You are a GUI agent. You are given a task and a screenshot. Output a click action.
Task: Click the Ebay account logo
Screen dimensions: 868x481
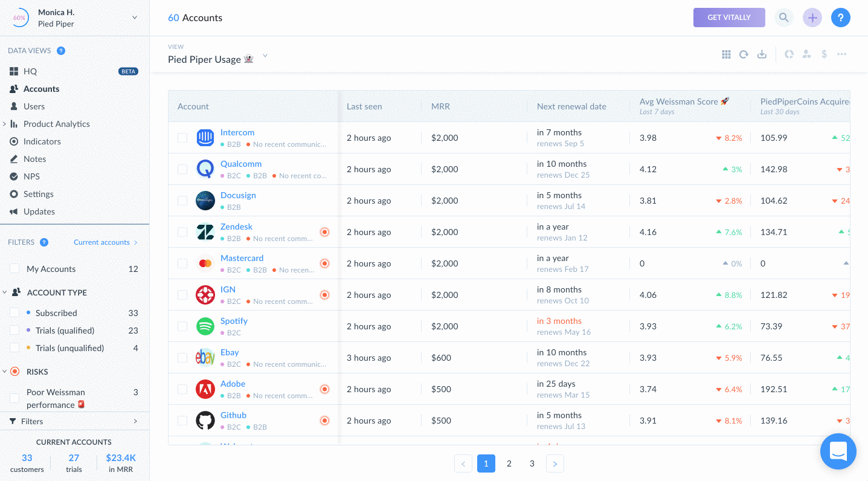[x=205, y=358]
